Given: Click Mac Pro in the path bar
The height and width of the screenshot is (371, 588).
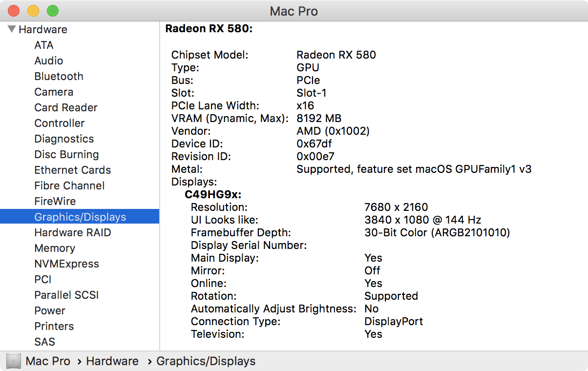Looking at the screenshot, I should [48, 361].
